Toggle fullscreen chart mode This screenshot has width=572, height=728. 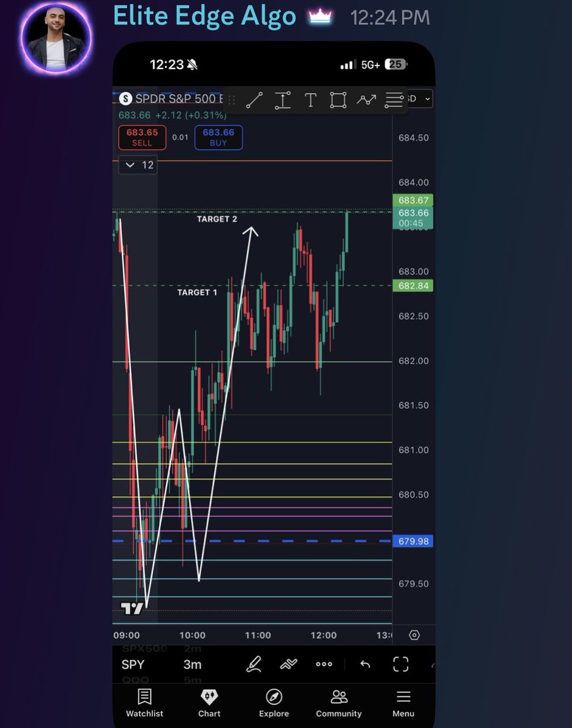coord(400,664)
